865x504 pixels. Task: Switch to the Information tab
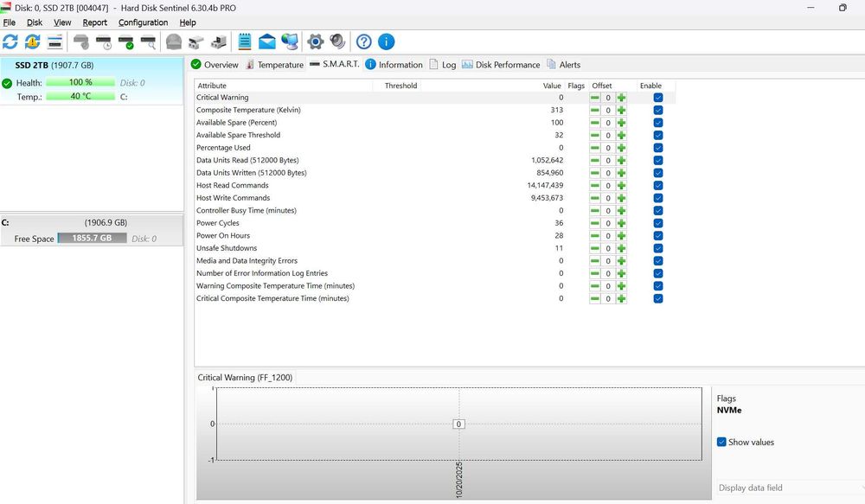(394, 65)
